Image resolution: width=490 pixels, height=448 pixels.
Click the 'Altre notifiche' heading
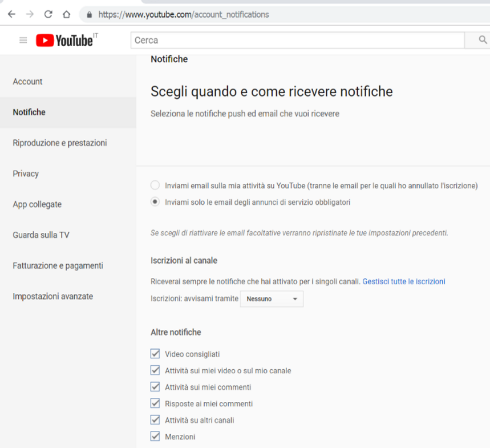[x=176, y=332]
